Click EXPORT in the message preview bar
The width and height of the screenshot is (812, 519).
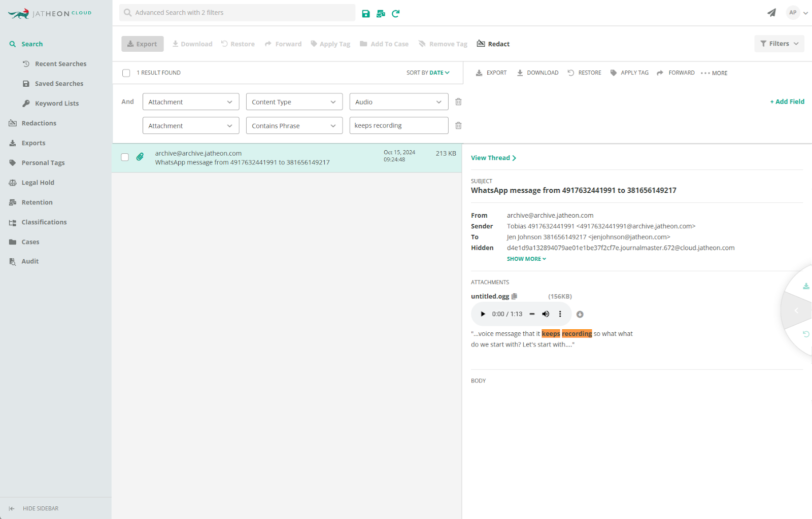click(x=491, y=73)
